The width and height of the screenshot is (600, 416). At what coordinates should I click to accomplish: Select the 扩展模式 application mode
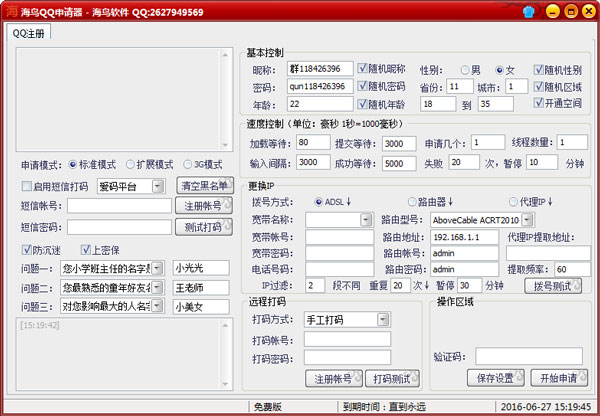click(x=131, y=164)
